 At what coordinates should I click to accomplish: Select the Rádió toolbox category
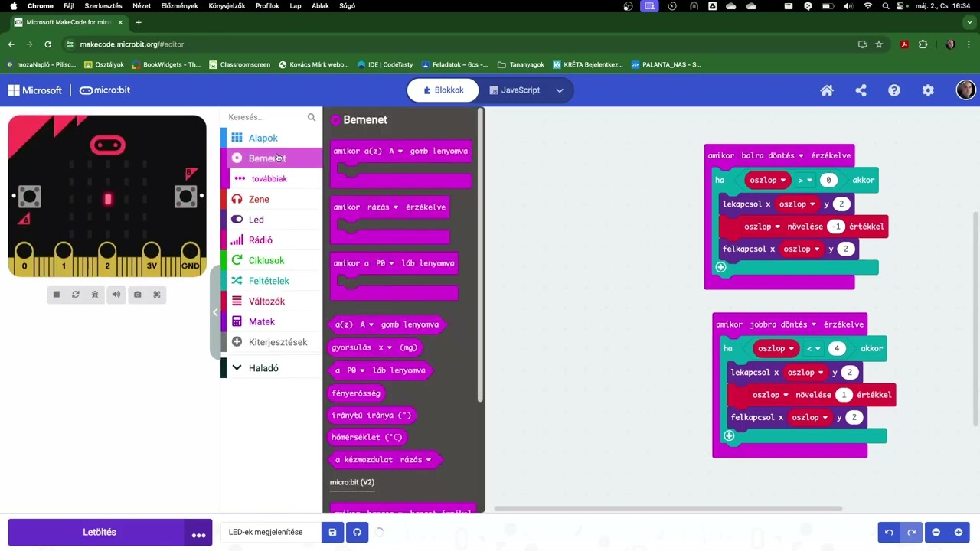coord(272,240)
